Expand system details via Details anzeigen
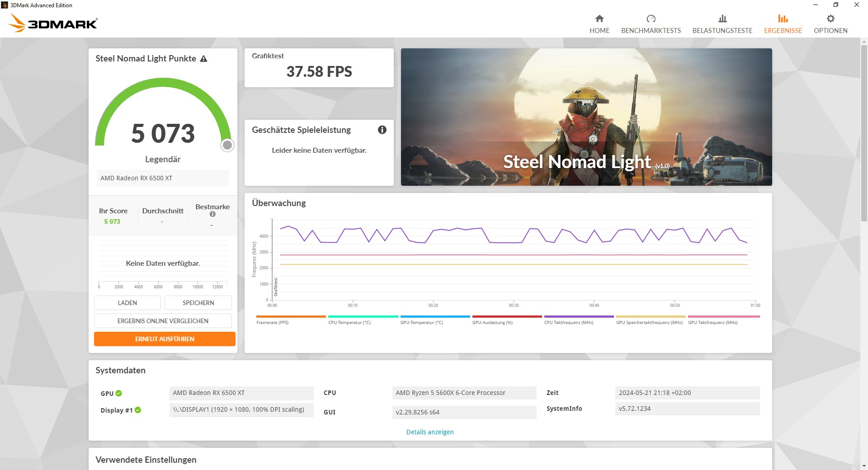 coord(429,432)
